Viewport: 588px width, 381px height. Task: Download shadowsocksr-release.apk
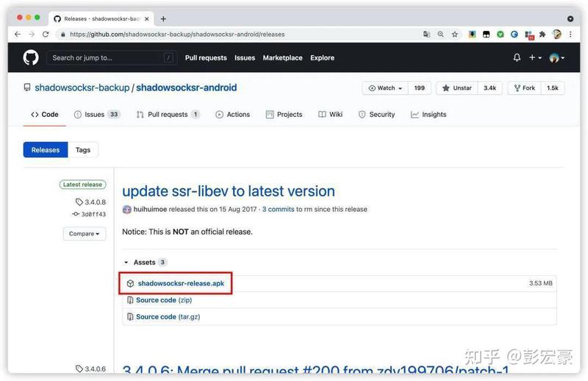coord(181,283)
